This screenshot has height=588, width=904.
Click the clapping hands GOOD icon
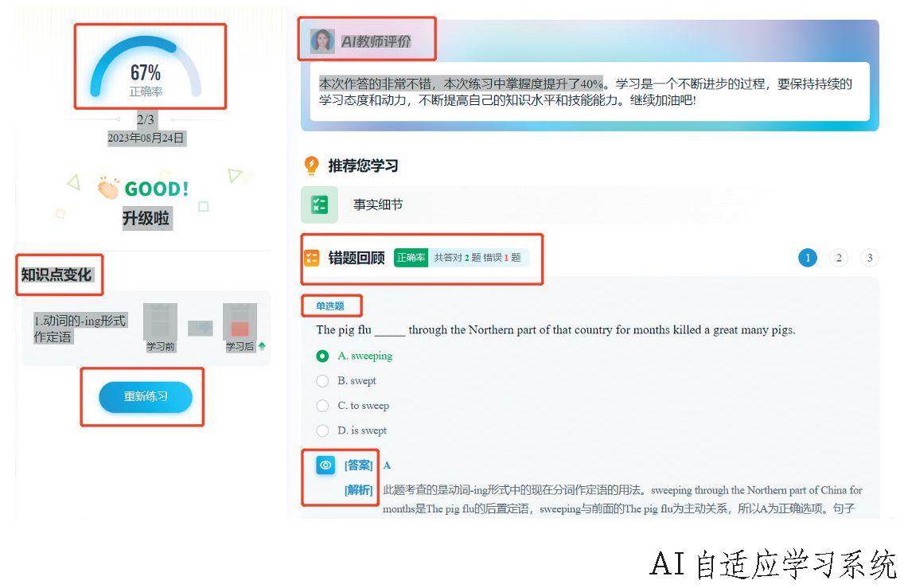click(107, 188)
